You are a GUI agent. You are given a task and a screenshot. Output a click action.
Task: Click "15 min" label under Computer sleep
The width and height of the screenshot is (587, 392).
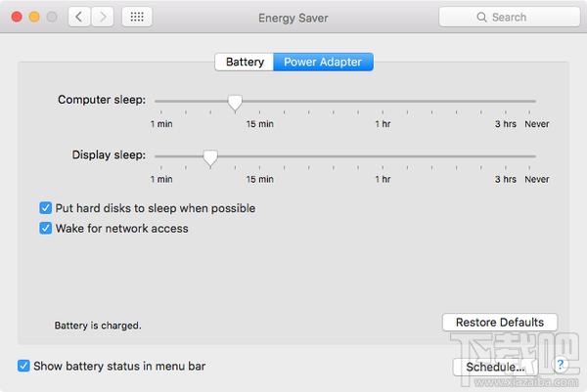pyautogui.click(x=260, y=124)
